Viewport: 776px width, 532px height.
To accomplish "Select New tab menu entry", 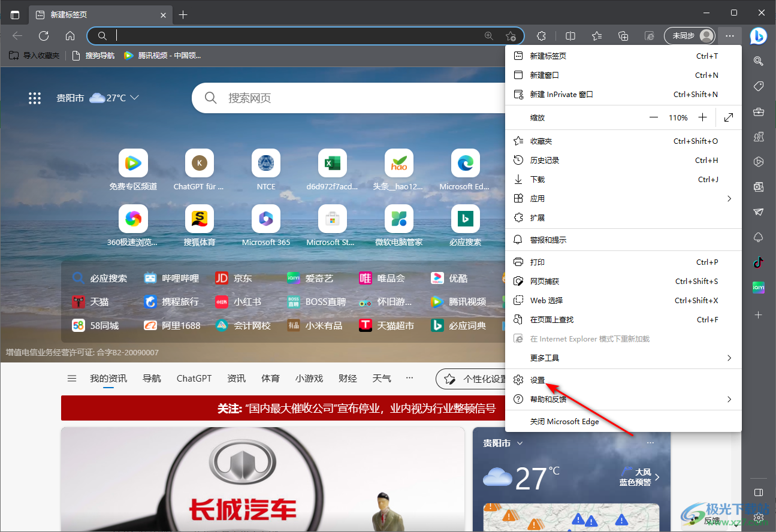I will (623, 56).
